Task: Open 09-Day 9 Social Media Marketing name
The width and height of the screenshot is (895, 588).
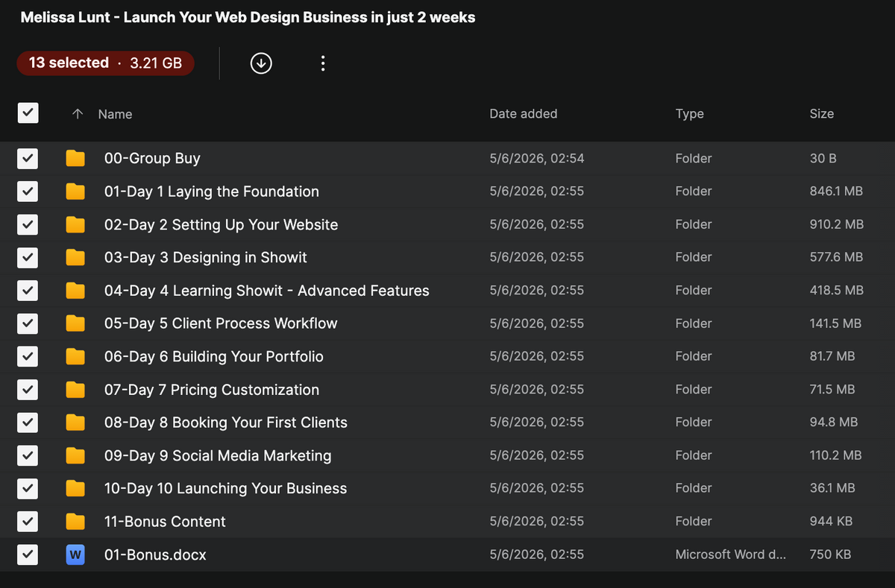Action: coord(218,455)
